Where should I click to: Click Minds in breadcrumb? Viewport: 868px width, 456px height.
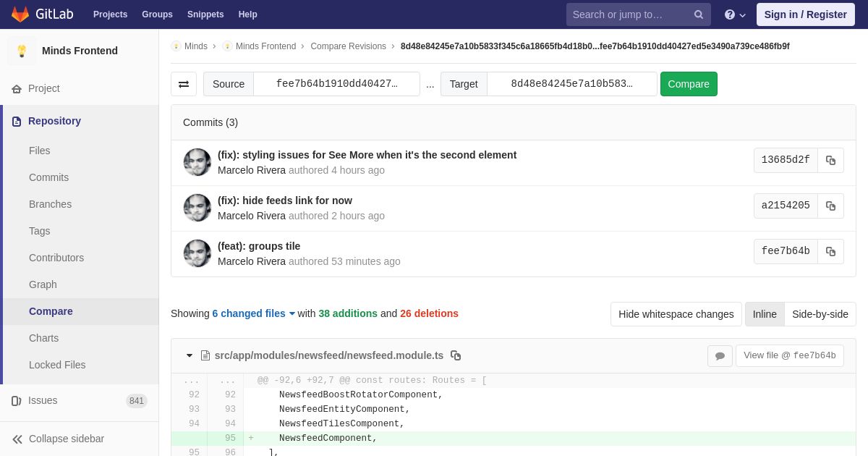(195, 46)
